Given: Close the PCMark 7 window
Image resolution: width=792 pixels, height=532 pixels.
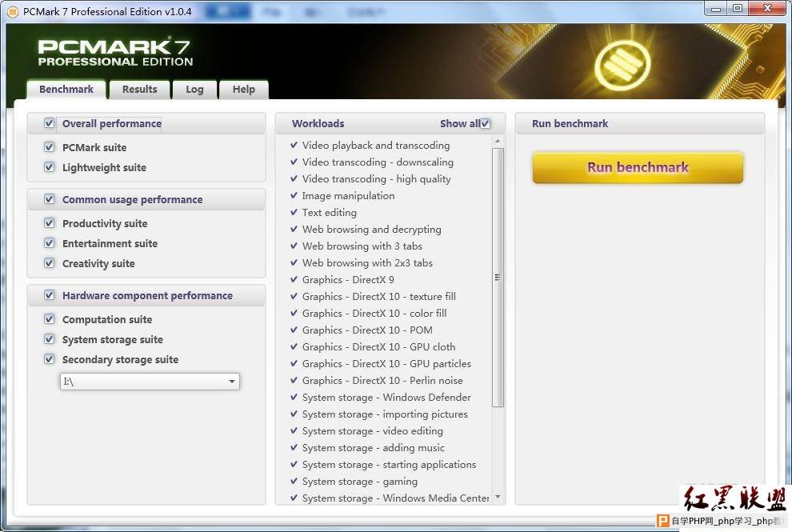Looking at the screenshot, I should coord(766,9).
